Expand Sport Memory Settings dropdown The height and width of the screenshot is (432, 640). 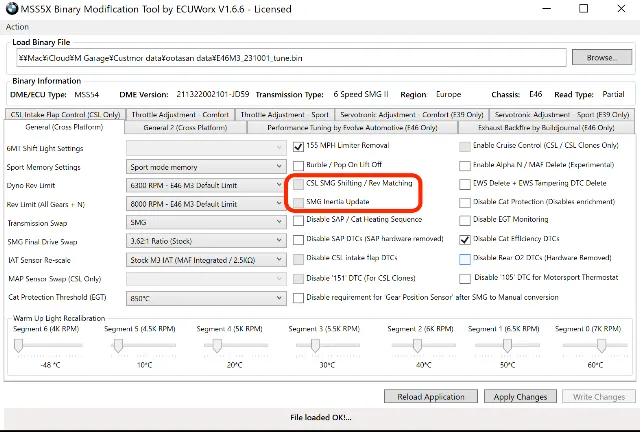[x=206, y=167]
